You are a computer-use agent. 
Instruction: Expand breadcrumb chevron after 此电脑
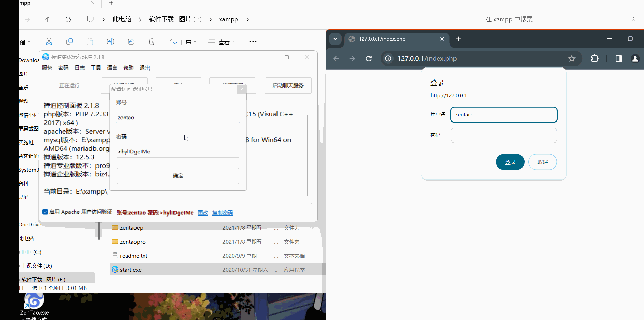tap(140, 20)
